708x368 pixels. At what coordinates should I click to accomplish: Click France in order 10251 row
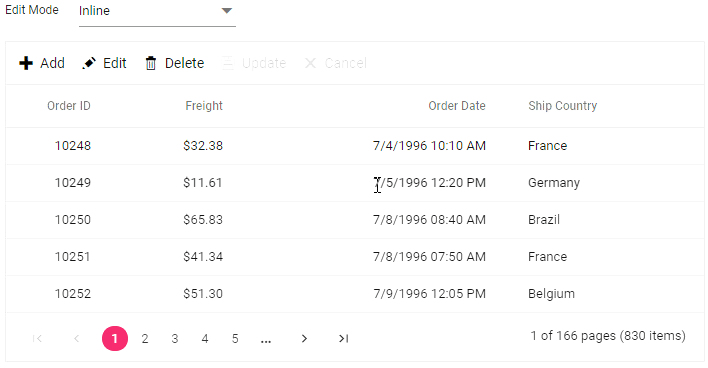click(x=548, y=257)
